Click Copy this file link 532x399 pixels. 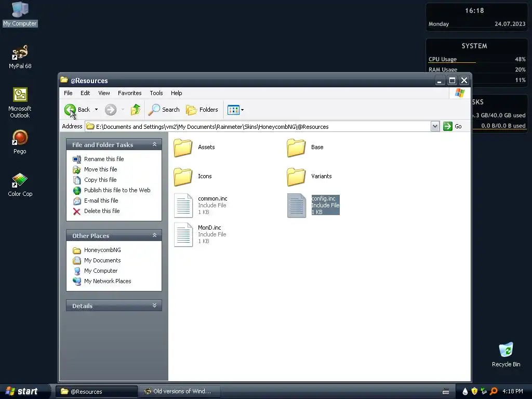pos(100,180)
